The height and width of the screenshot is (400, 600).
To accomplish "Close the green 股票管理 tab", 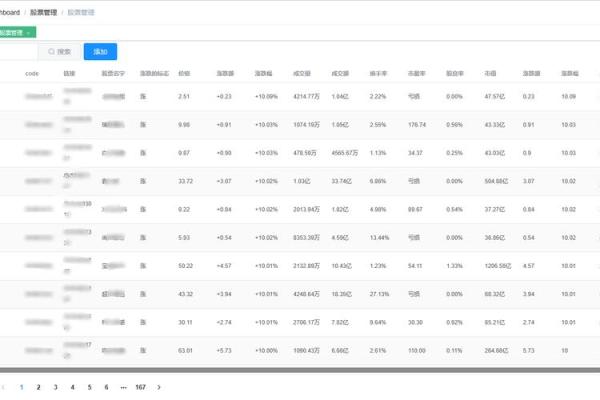I will (x=29, y=33).
